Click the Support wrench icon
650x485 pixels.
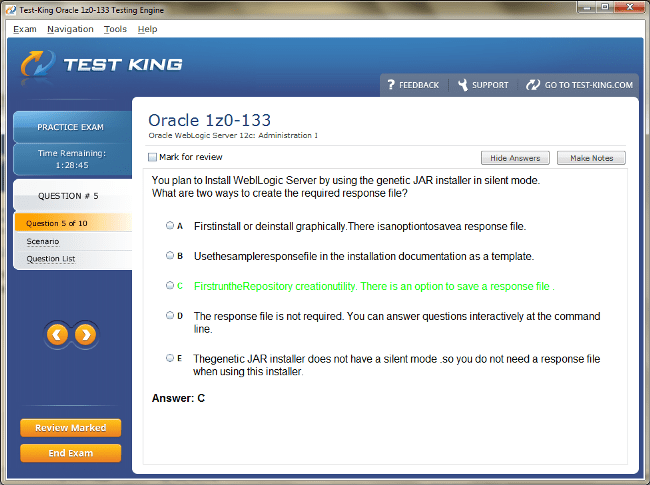coord(463,85)
